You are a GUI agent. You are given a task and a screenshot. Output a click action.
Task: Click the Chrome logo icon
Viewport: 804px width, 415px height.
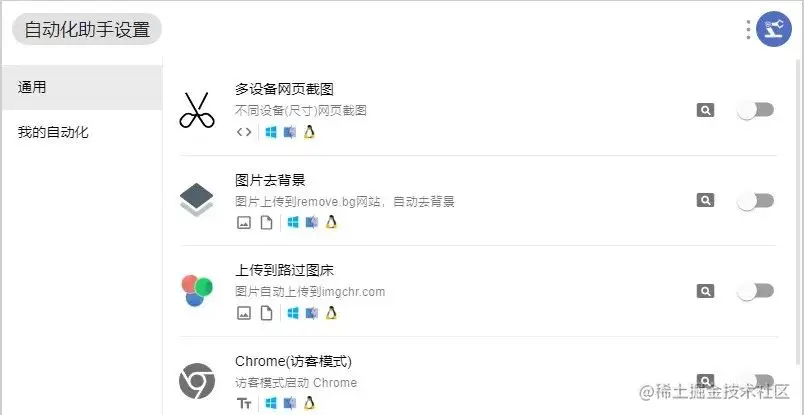(197, 381)
